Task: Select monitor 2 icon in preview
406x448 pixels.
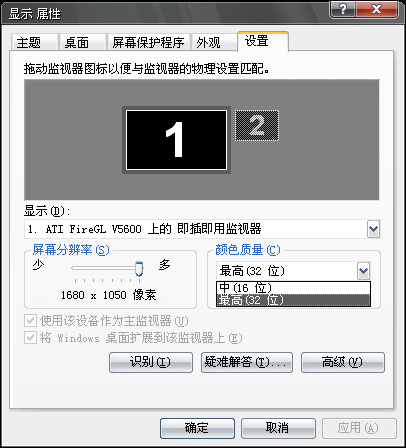Action: pos(257,126)
